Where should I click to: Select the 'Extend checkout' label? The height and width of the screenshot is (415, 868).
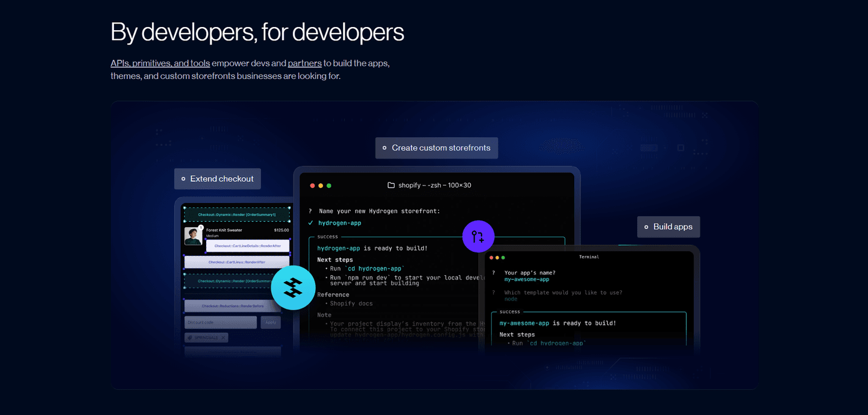pyautogui.click(x=218, y=179)
